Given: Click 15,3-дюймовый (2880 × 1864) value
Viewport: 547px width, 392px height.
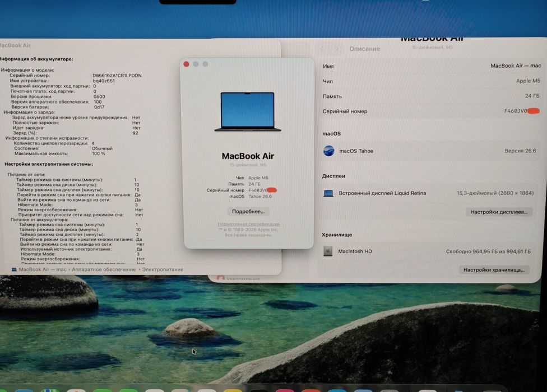Looking at the screenshot, I should coord(495,193).
